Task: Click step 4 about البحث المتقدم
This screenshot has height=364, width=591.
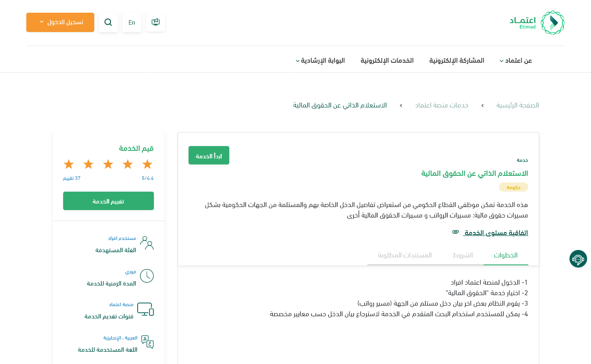Action: click(399, 314)
